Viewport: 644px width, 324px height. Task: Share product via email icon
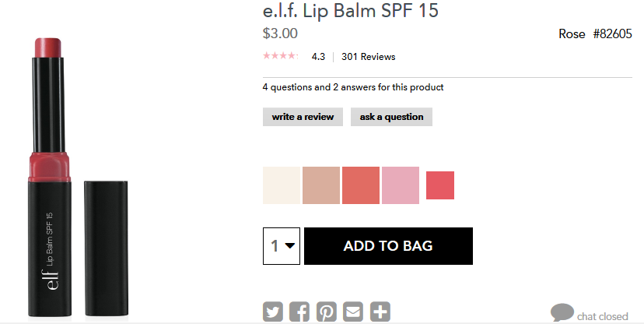(353, 312)
